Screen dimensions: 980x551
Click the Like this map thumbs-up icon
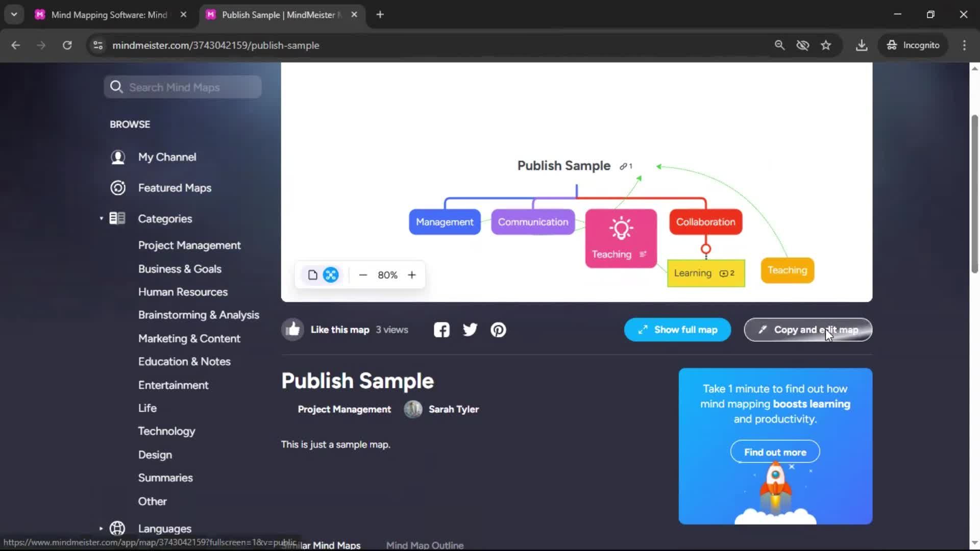coord(292,330)
